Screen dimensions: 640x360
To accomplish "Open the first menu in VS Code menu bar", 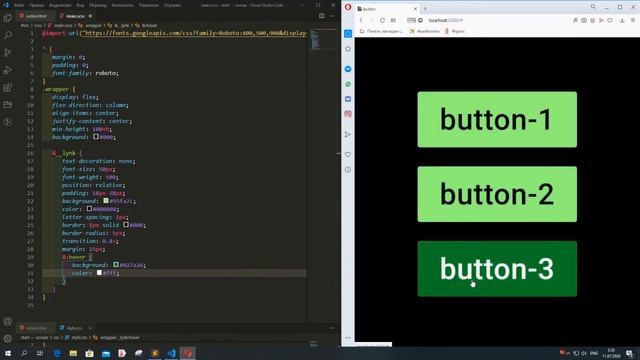I will 19,5.
